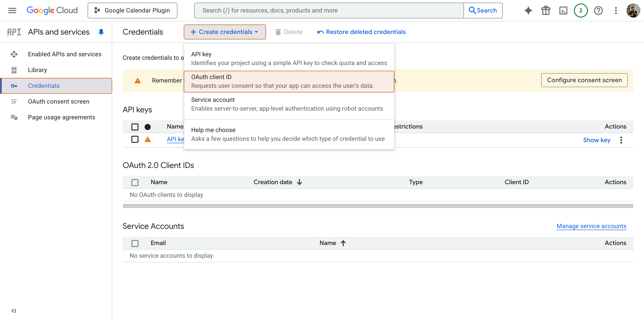Click Configure consent screen button
644x321 pixels.
click(x=584, y=80)
